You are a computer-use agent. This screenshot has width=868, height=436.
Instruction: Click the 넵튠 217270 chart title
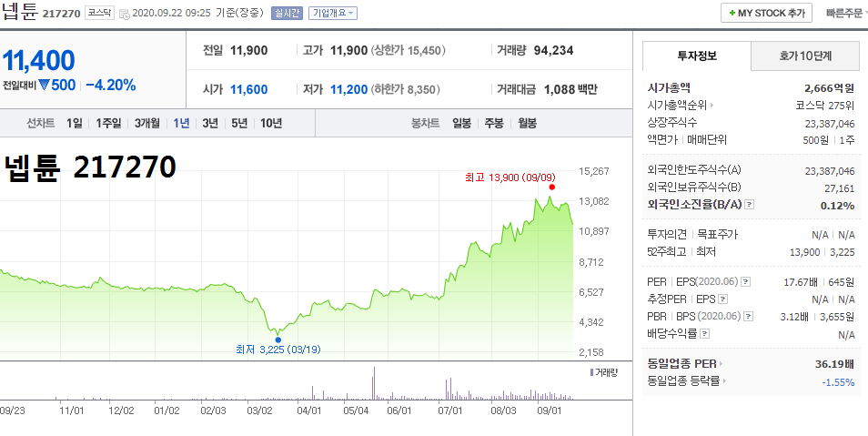[90, 167]
